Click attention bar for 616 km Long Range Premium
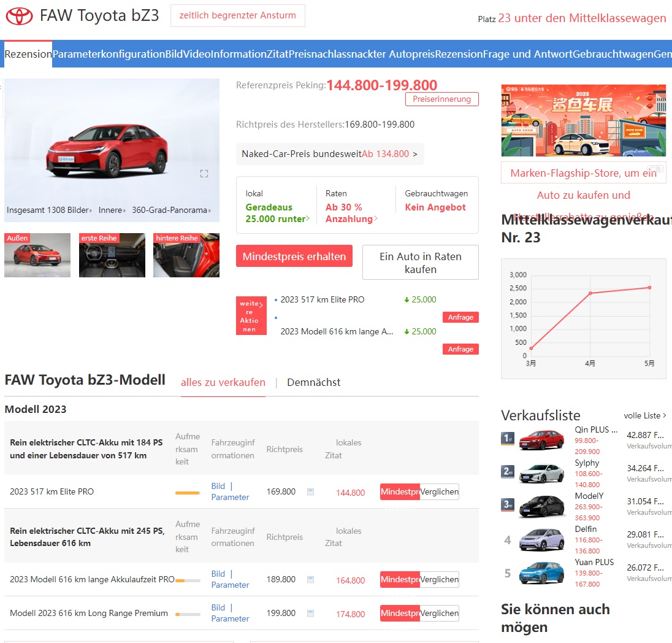The image size is (672, 643). 188,615
